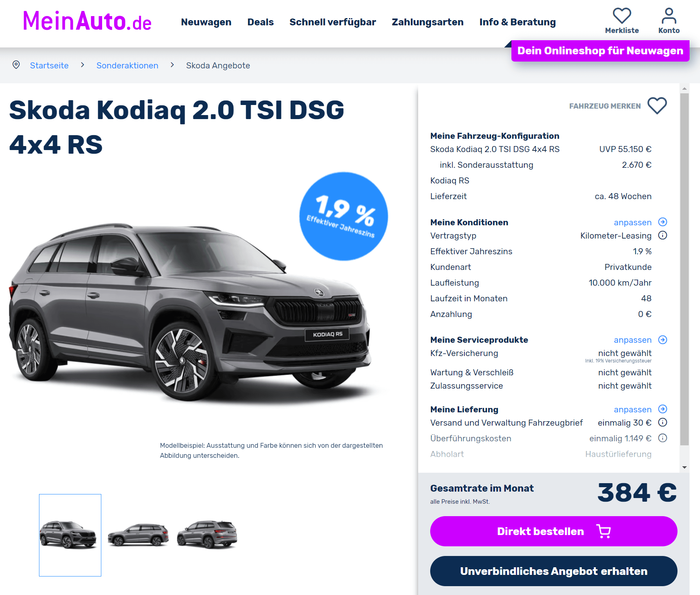
Task: Click Unverbindliches Angebot erhalten button
Action: [x=554, y=571]
